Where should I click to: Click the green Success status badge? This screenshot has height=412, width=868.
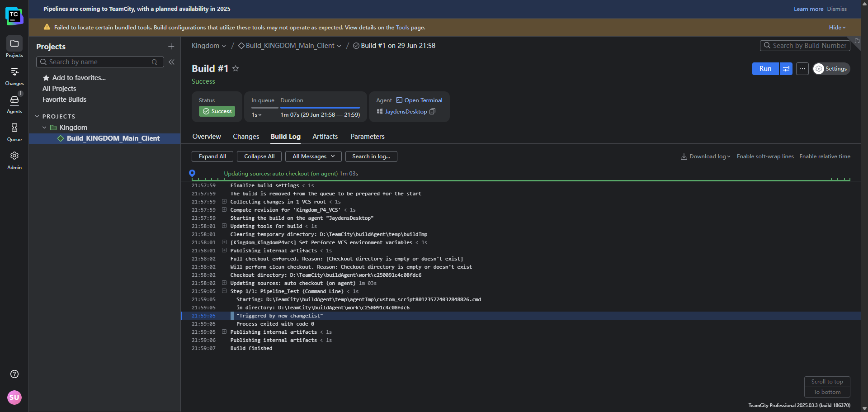(217, 111)
